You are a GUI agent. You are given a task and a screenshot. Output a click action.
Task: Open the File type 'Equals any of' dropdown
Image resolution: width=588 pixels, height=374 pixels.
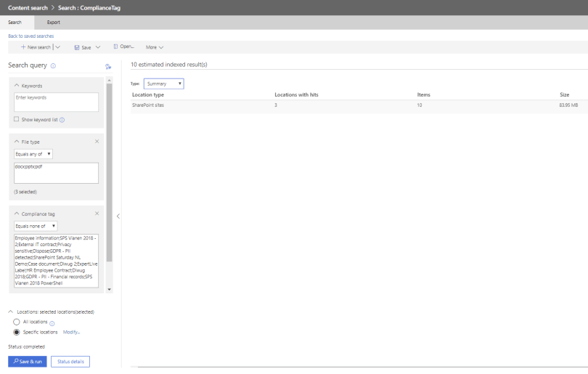tap(33, 154)
